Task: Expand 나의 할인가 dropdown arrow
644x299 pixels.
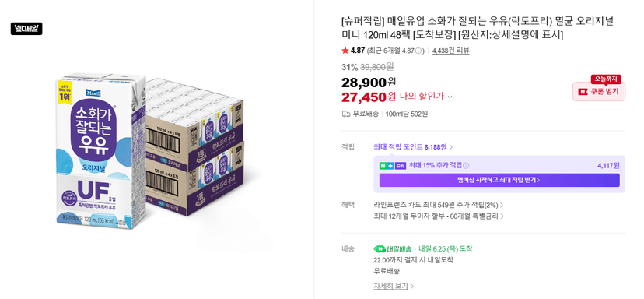Action: pyautogui.click(x=450, y=97)
